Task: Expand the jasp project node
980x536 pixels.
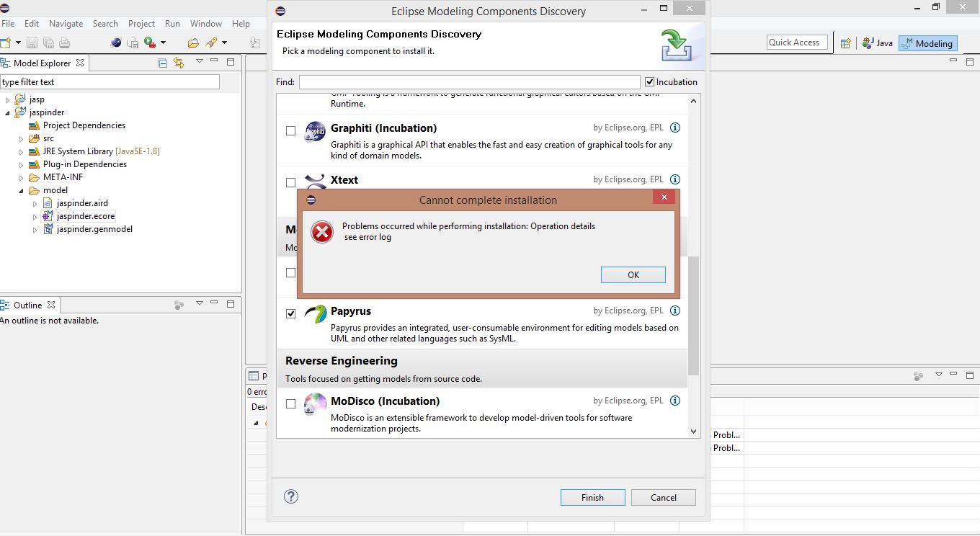Action: click(x=8, y=99)
